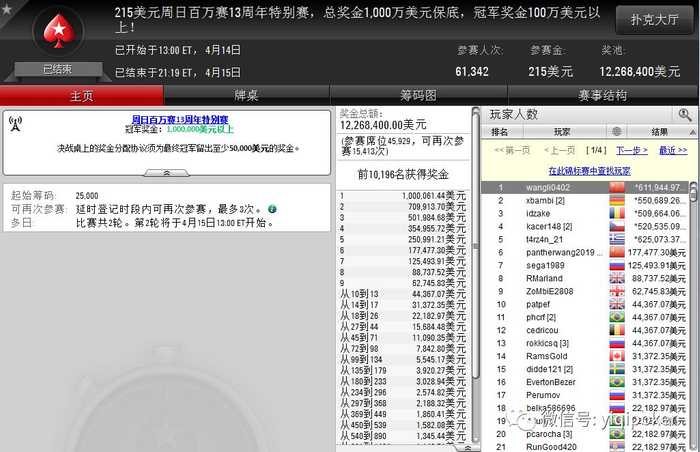This screenshot has width=700, height=452.
Task: Click the info icon next to re-entry rule
Action: pyautogui.click(x=272, y=209)
